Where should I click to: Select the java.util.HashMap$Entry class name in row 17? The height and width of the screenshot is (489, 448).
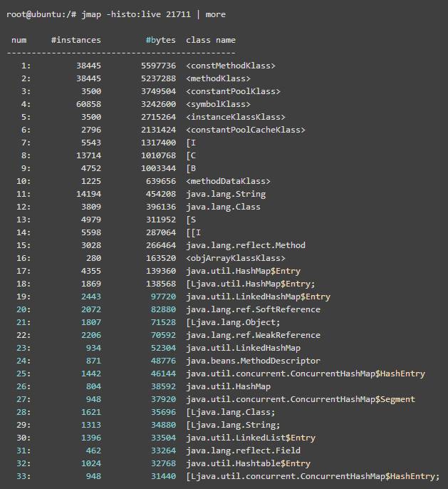click(243, 271)
